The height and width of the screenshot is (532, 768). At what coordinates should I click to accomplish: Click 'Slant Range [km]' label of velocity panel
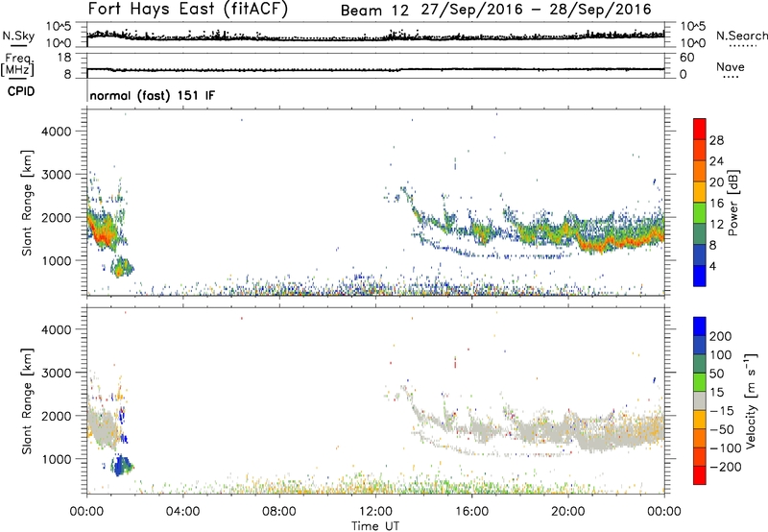pos(27,401)
